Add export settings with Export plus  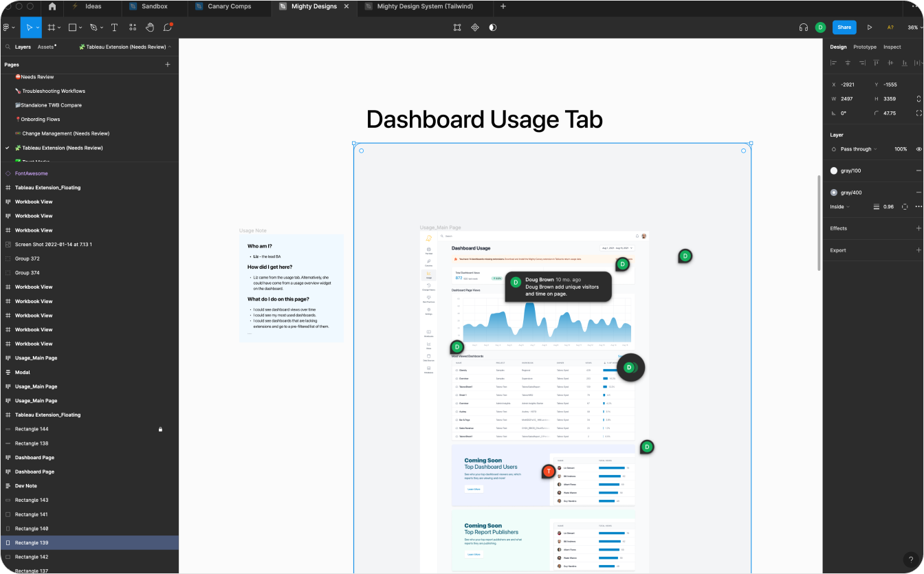(918, 250)
